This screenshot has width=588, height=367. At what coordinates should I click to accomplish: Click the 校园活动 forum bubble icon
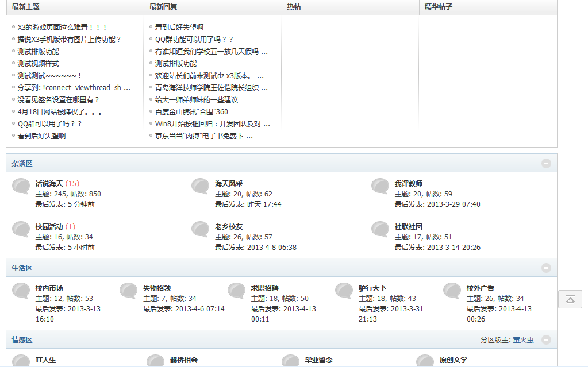pyautogui.click(x=21, y=229)
